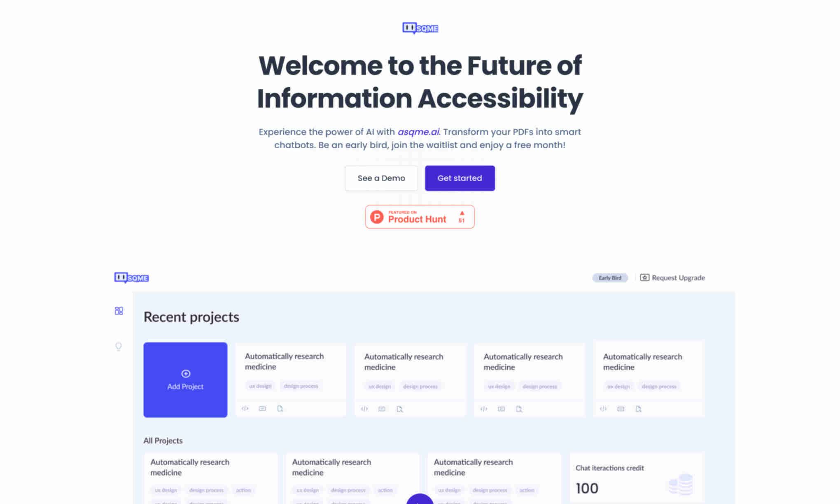
Task: Expand the Recent Projects section
Action: [191, 316]
